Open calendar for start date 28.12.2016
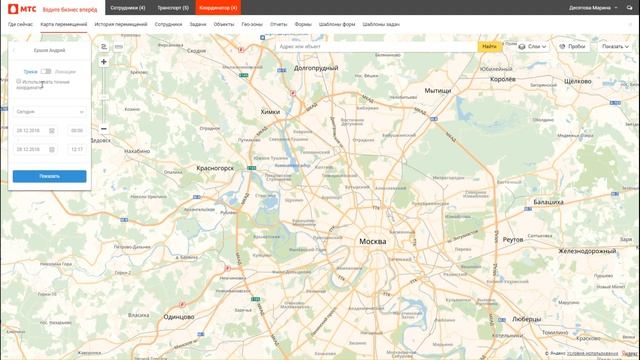 tap(52, 131)
